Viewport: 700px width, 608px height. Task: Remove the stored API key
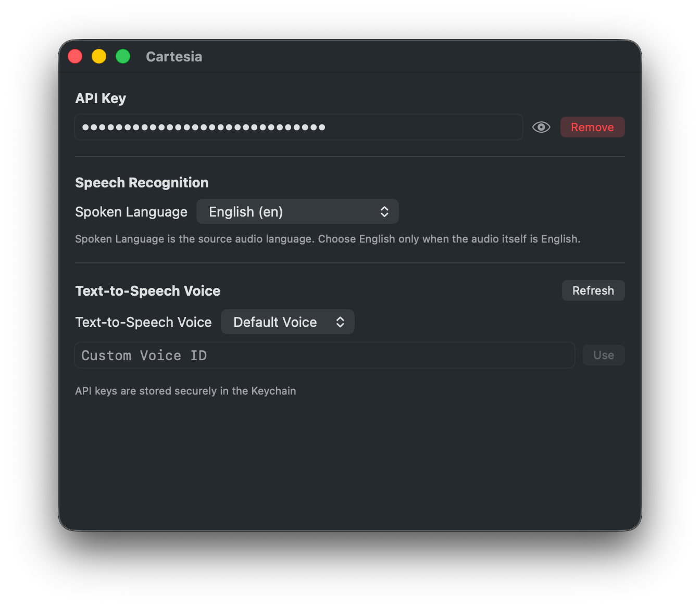click(592, 127)
